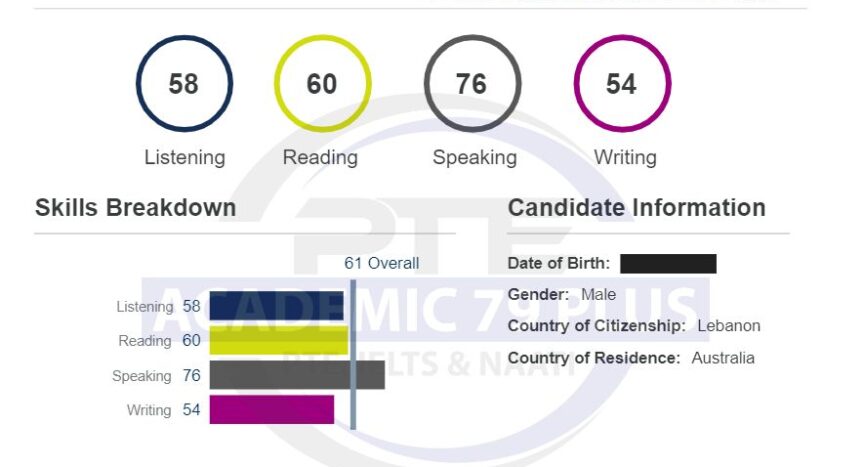
Task: Select the dark blue Listening bar
Action: tap(277, 306)
